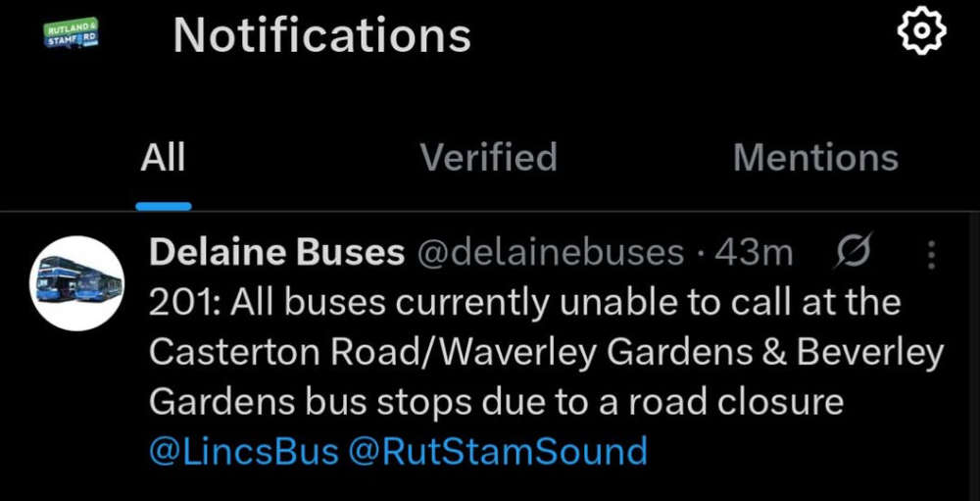Click the Delaine Buses display name
The width and height of the screenshot is (980, 501).
pyautogui.click(x=277, y=253)
